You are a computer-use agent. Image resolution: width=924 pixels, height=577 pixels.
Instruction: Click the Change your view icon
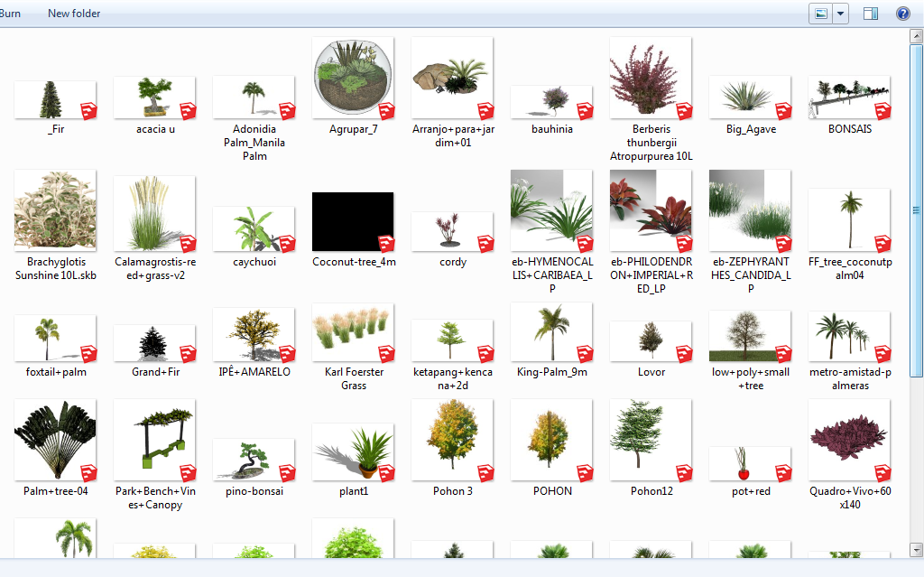821,14
